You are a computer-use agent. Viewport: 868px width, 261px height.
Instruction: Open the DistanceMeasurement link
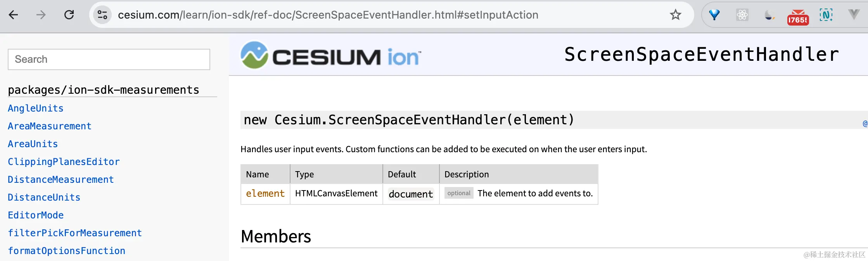(x=61, y=180)
